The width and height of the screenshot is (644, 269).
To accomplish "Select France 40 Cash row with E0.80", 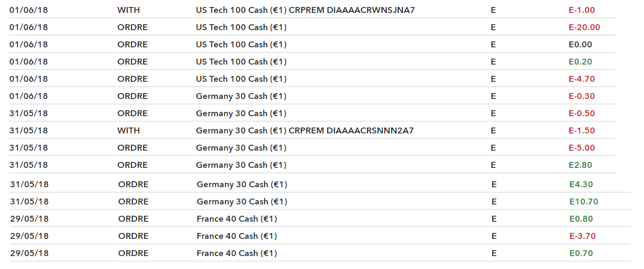I will click(x=320, y=219).
